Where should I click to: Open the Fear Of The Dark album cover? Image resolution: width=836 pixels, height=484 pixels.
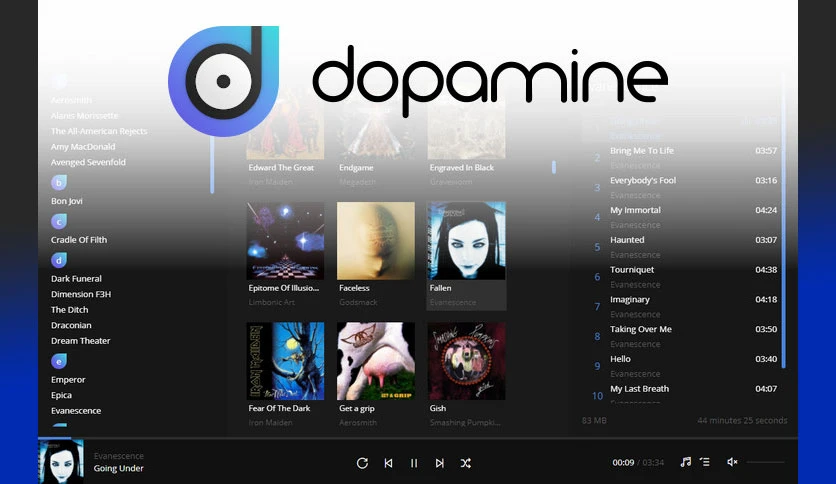285,361
